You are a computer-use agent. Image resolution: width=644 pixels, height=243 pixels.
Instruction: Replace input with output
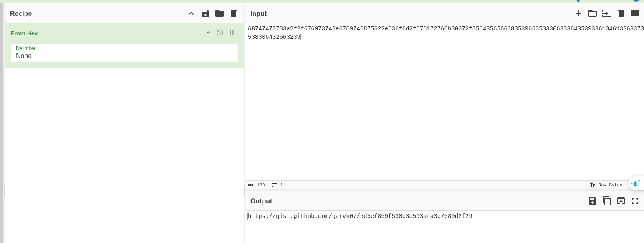621,201
